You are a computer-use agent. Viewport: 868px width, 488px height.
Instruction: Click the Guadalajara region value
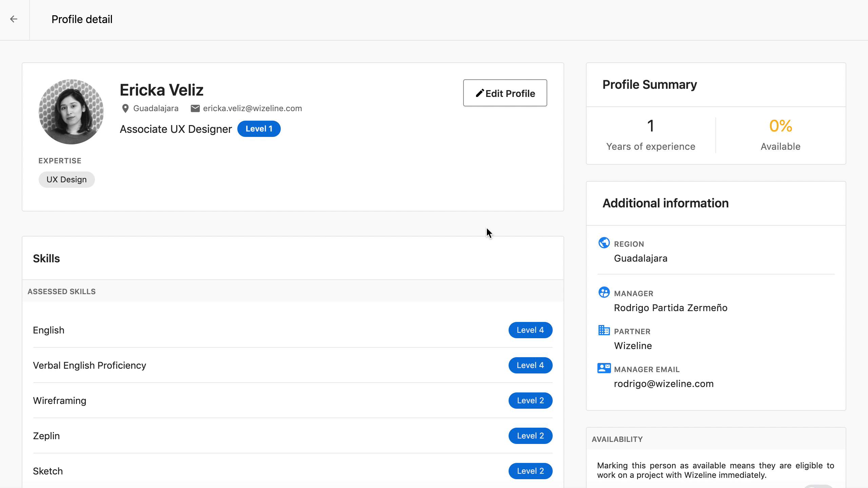(x=640, y=258)
